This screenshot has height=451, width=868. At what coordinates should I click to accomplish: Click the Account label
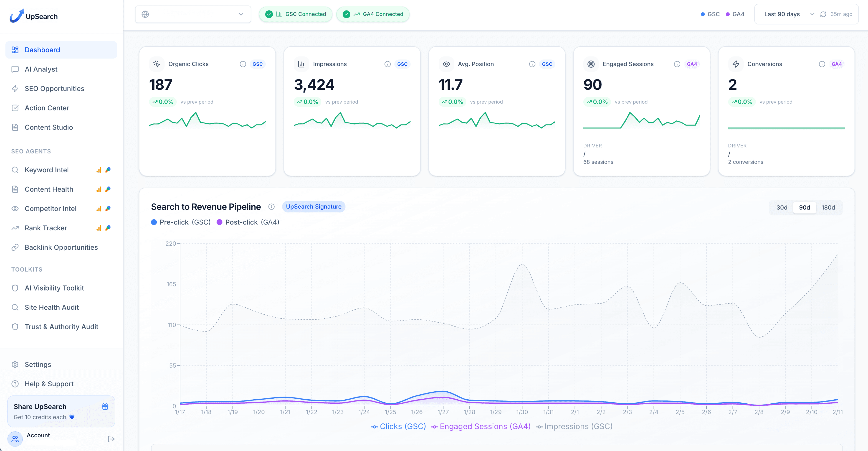[x=38, y=435]
